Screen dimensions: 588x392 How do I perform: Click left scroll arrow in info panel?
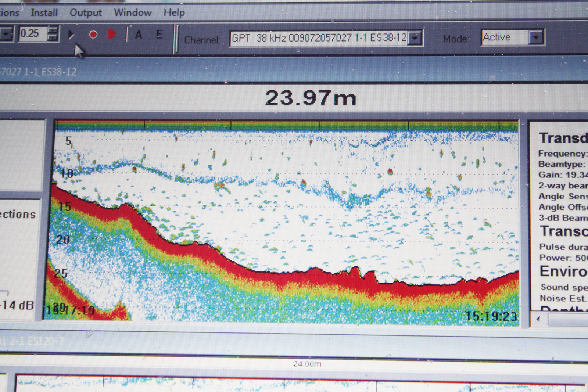pos(538,319)
